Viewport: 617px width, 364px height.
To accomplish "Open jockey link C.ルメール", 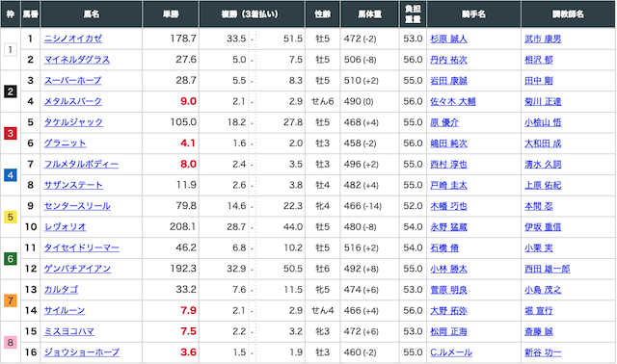I will point(451,352).
